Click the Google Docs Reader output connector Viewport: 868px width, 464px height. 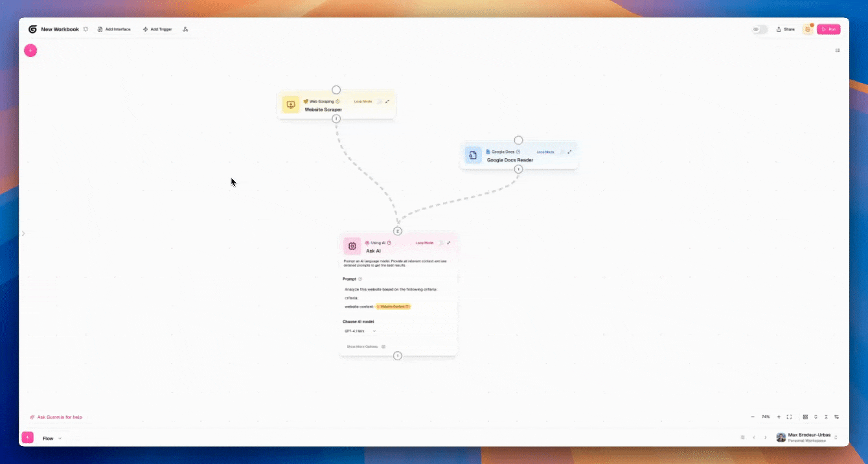point(518,169)
